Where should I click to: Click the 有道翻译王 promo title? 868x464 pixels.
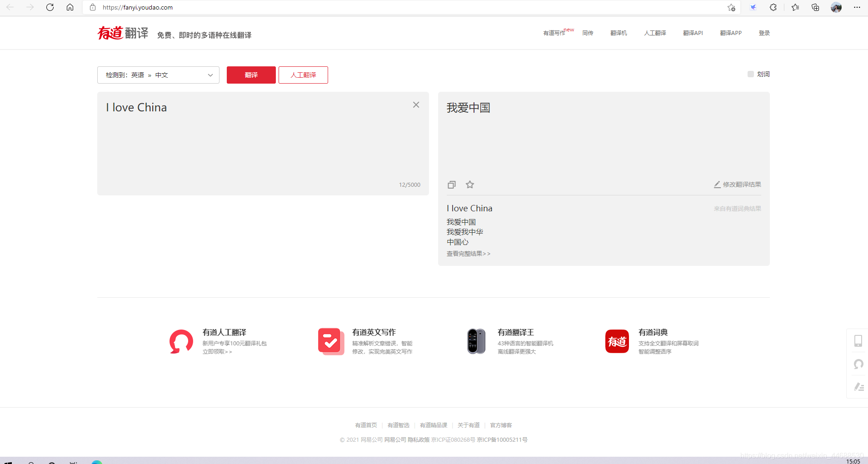[516, 332]
